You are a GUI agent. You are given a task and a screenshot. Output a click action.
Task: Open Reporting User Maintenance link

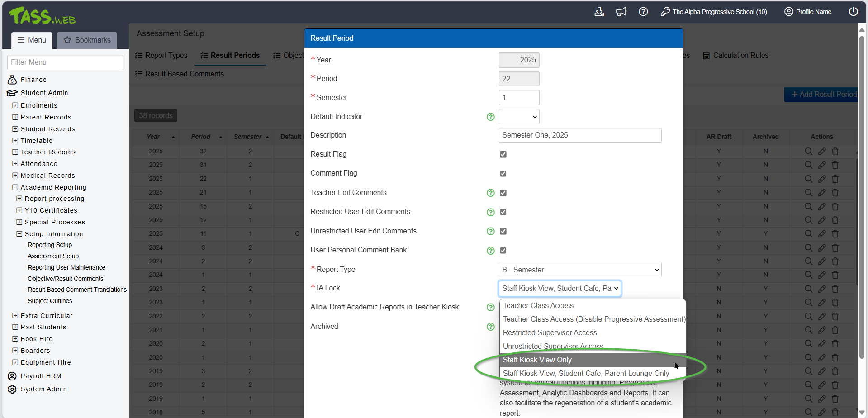[x=66, y=268]
